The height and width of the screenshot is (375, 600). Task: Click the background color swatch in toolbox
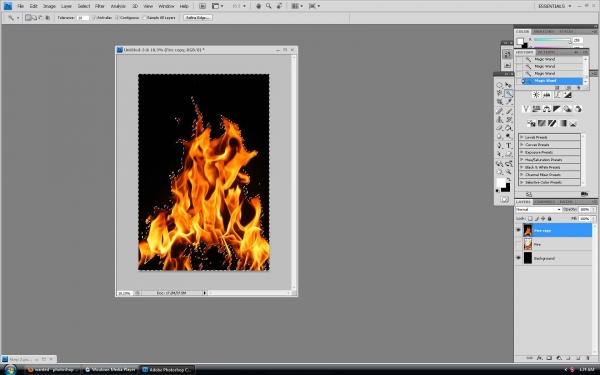[x=506, y=188]
